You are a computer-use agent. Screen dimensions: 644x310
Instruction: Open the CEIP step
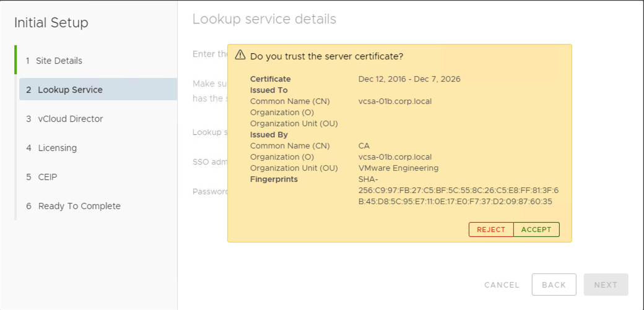click(48, 177)
